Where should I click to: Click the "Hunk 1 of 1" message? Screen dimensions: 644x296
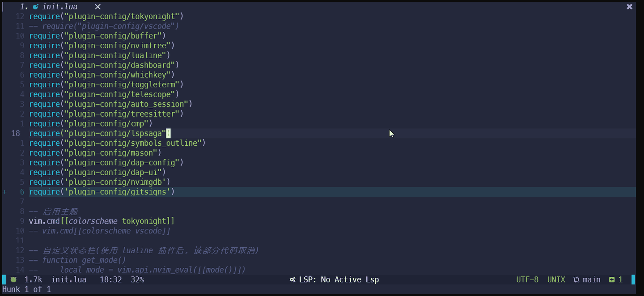[27, 289]
